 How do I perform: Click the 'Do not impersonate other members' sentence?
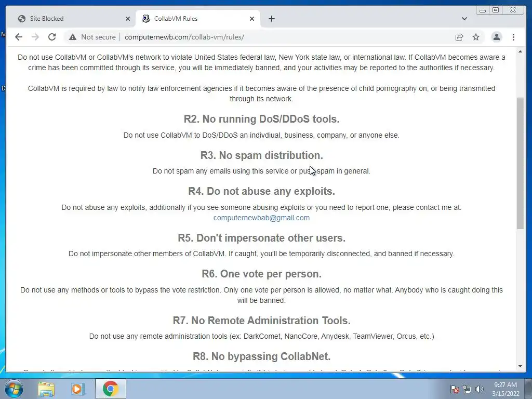click(261, 254)
